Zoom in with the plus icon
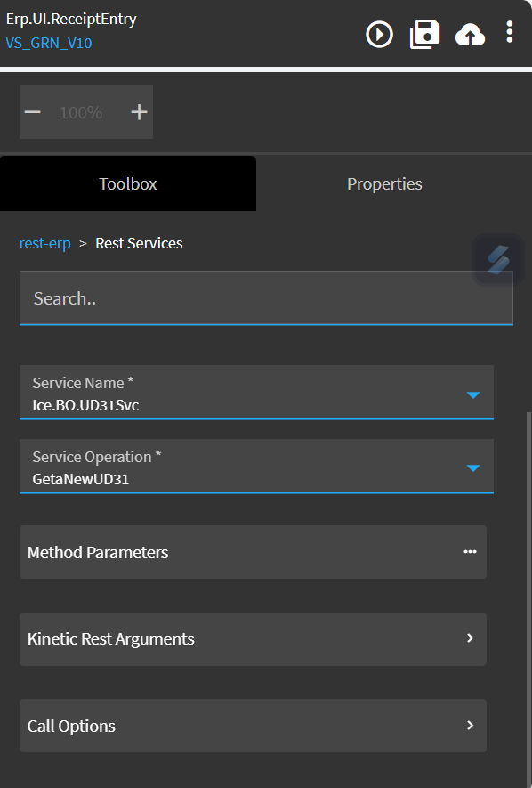This screenshot has height=788, width=532. 139,112
